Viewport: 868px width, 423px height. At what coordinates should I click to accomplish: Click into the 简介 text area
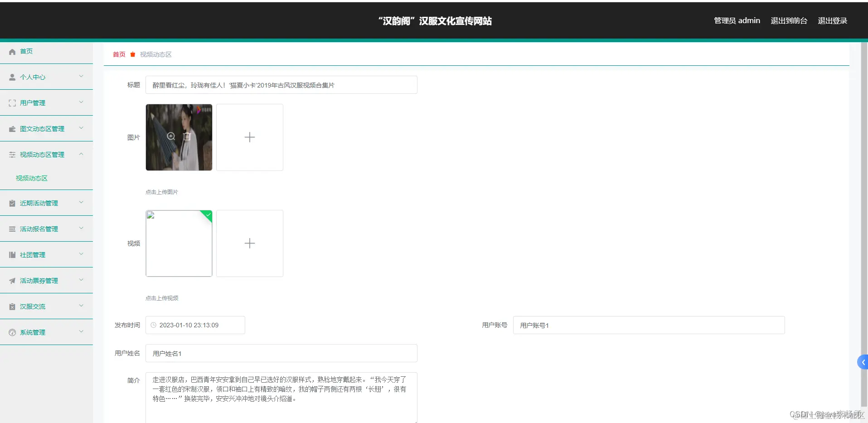pyautogui.click(x=281, y=398)
